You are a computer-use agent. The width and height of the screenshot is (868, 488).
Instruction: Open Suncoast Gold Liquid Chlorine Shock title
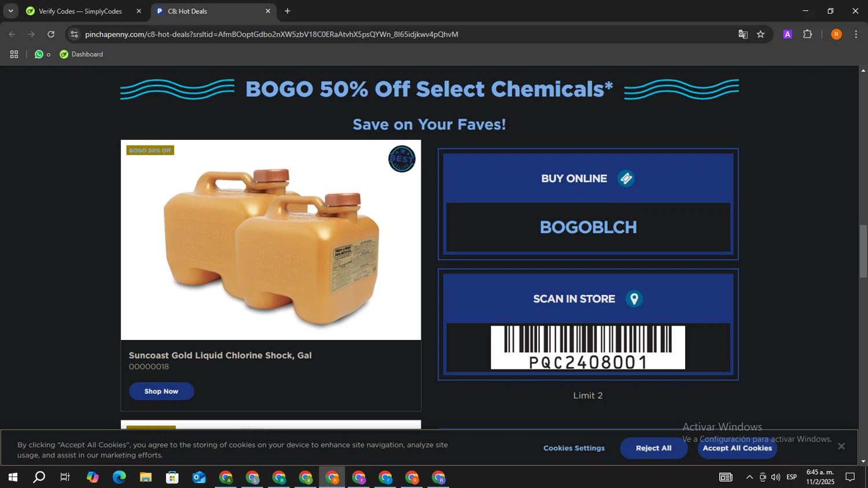click(x=220, y=356)
